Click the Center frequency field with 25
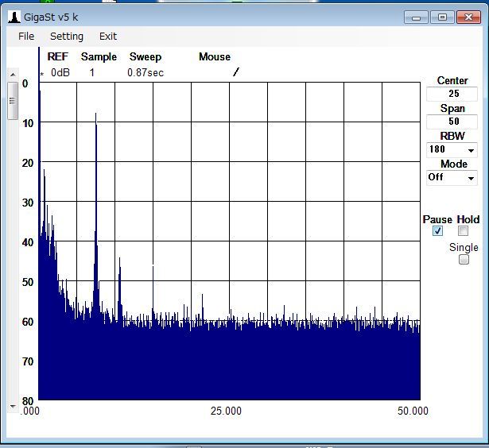The width and height of the screenshot is (489, 448). point(452,94)
